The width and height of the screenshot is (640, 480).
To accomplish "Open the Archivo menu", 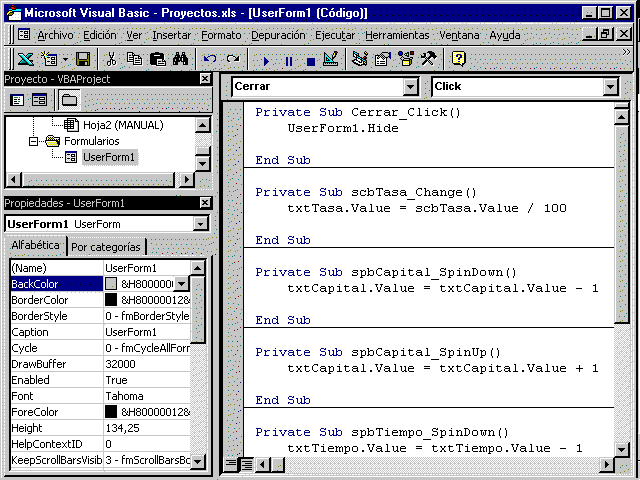I will coord(55,36).
